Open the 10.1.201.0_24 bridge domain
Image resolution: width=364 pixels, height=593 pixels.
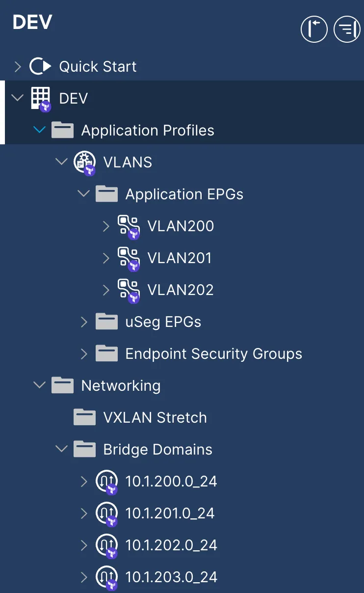(x=170, y=513)
